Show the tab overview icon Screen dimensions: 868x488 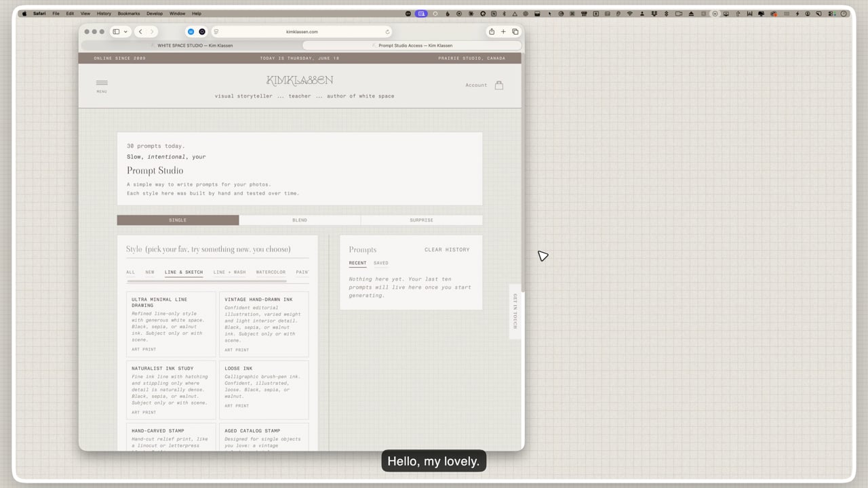pos(515,32)
